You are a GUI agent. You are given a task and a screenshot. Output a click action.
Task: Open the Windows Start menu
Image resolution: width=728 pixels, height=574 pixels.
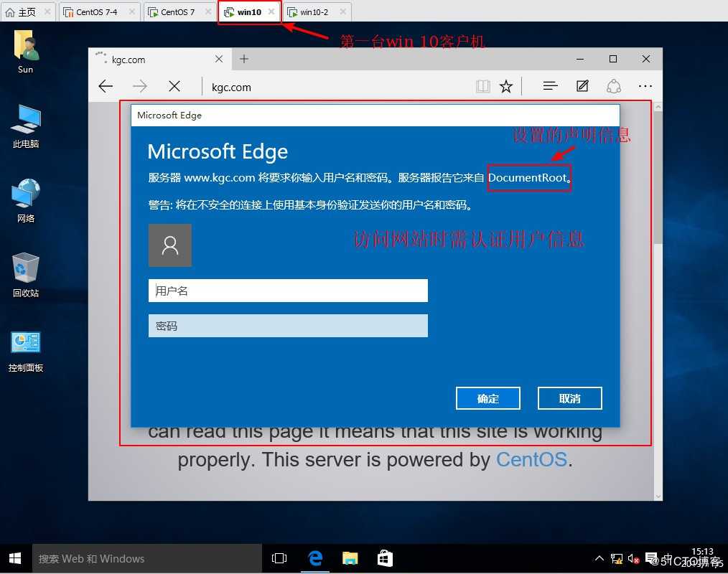15,558
